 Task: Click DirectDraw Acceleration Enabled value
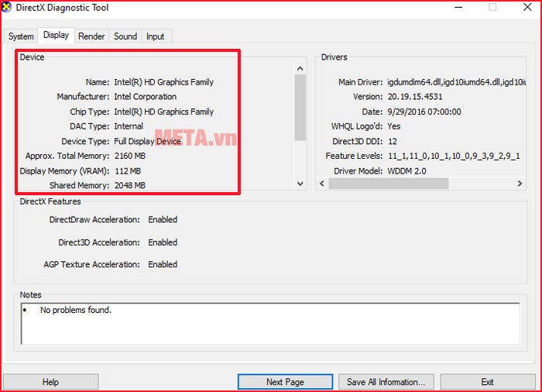(x=163, y=220)
